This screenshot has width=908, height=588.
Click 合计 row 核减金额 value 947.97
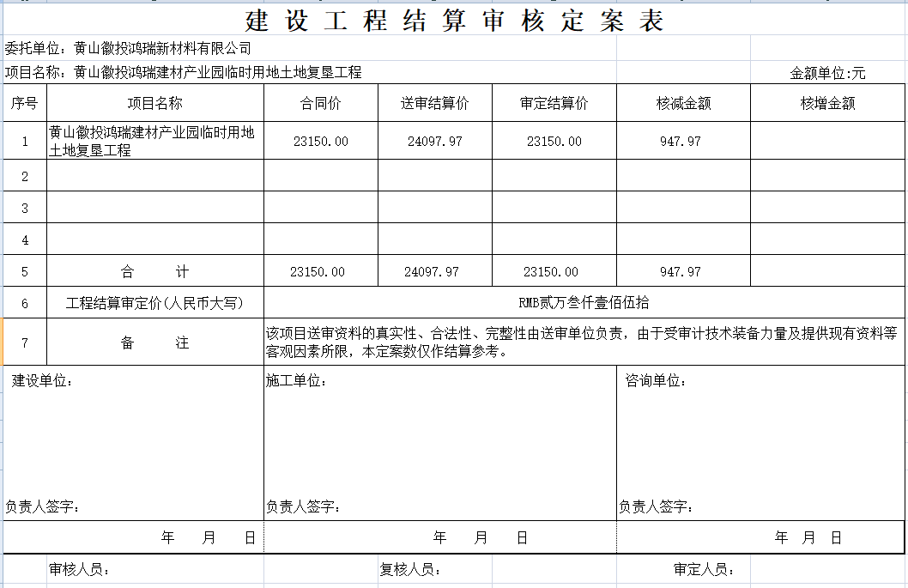(681, 272)
